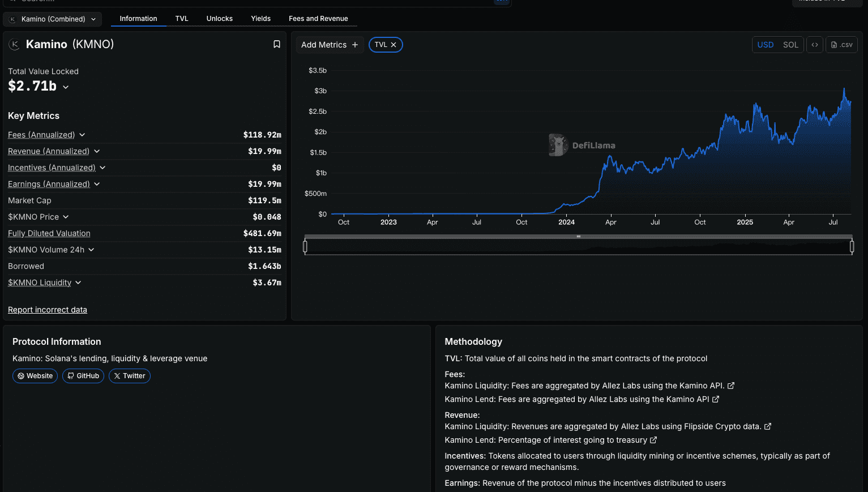Expand Incentives (Annualized) details

tap(102, 168)
